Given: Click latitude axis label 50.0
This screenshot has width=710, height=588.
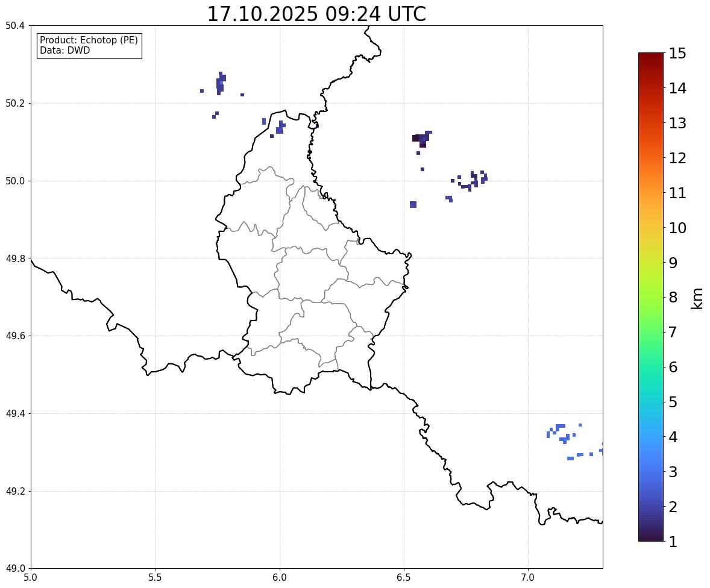Looking at the screenshot, I should pos(15,181).
